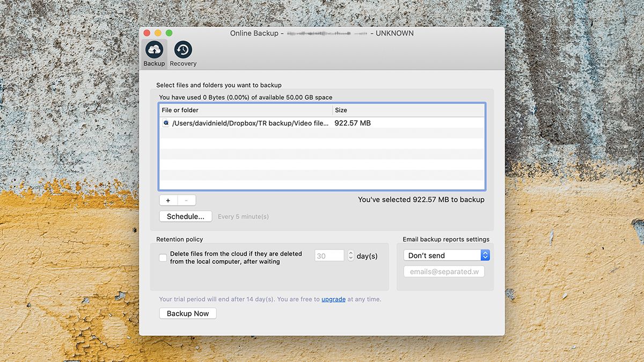Add a new folder using the + icon

tap(167, 200)
